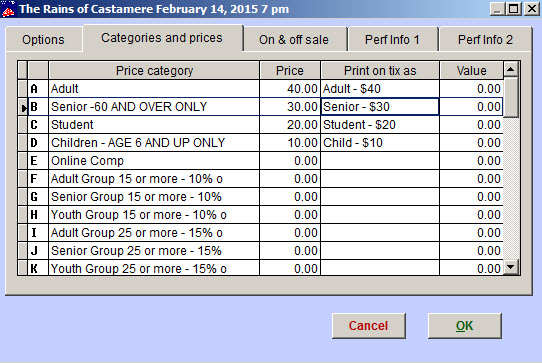Select the row selector for row B
This screenshot has width=542, height=363.
pyautogui.click(x=22, y=107)
